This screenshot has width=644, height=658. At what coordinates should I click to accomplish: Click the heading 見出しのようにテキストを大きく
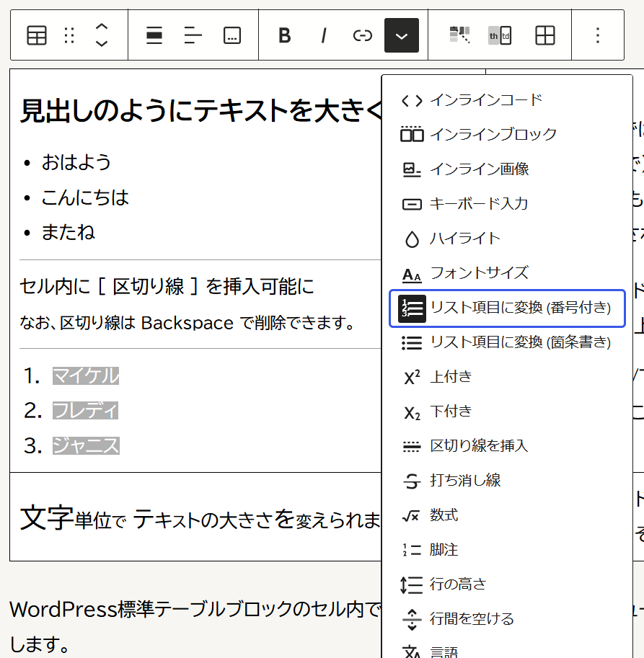(200, 111)
